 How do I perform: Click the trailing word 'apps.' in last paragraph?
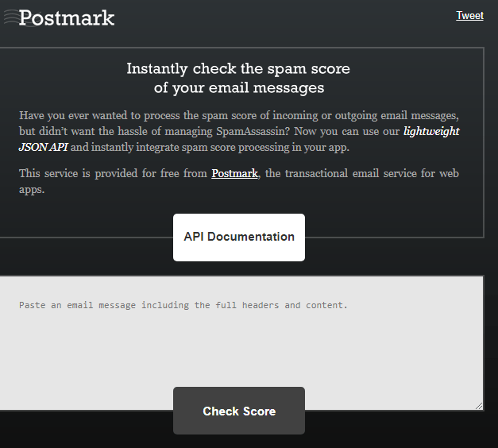tap(32, 190)
